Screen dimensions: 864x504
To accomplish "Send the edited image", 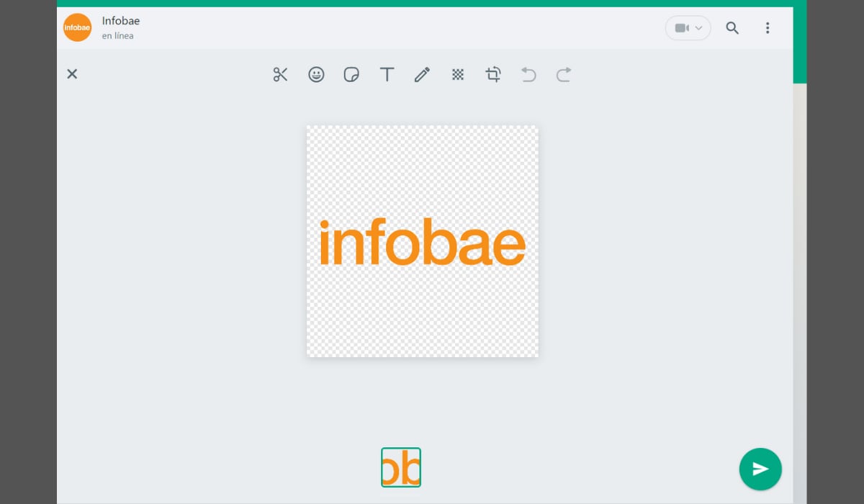I will pos(760,469).
